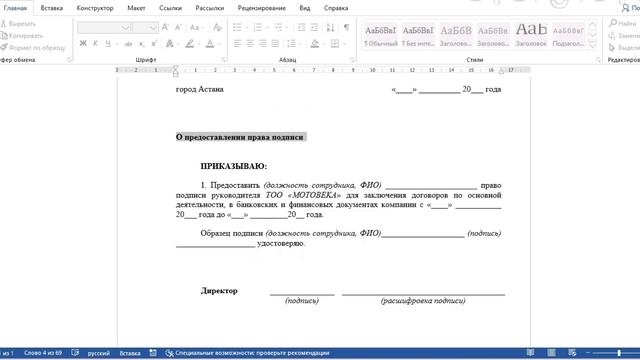Increase paragraph indent
The image size is (640, 360).
click(x=314, y=27)
